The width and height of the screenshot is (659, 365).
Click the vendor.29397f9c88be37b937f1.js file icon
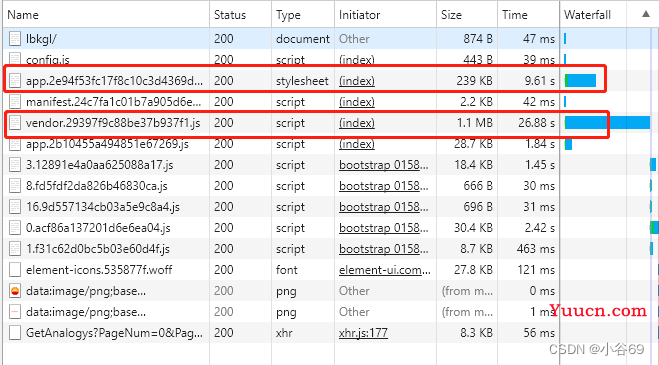point(15,123)
